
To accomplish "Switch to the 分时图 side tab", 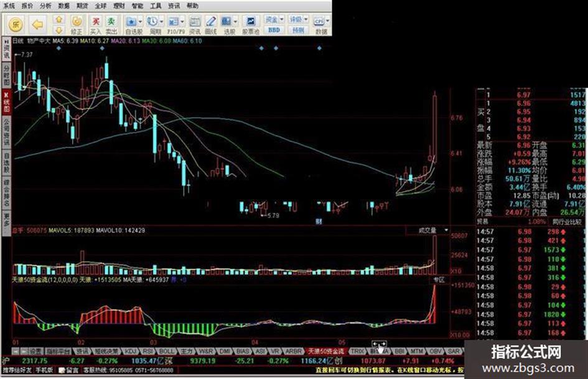I will point(6,75).
